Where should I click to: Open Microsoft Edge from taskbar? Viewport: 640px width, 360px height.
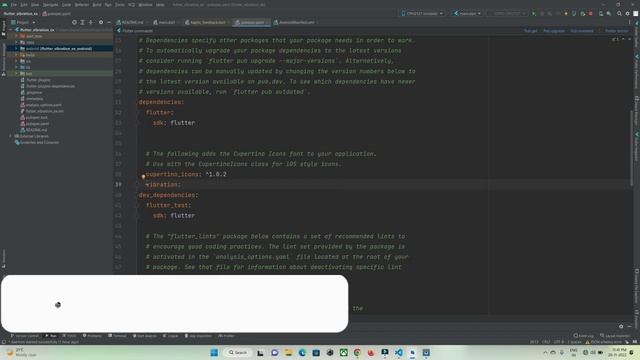pyautogui.click(x=302, y=353)
